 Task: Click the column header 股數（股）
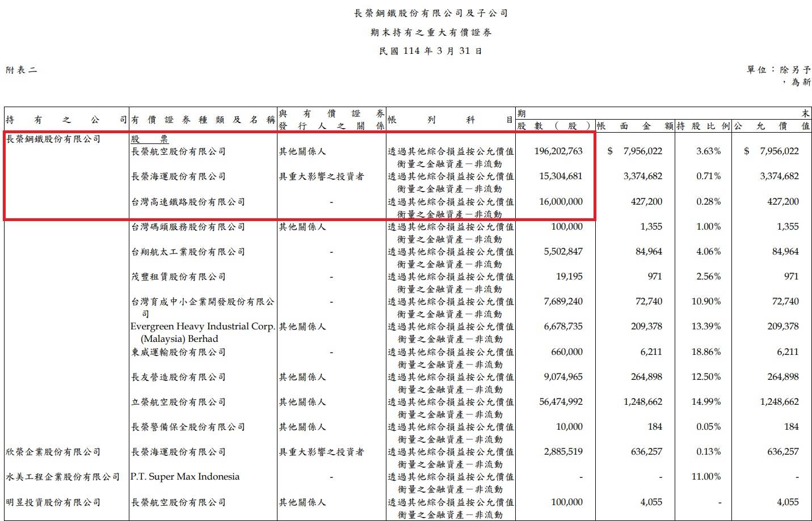[554, 126]
